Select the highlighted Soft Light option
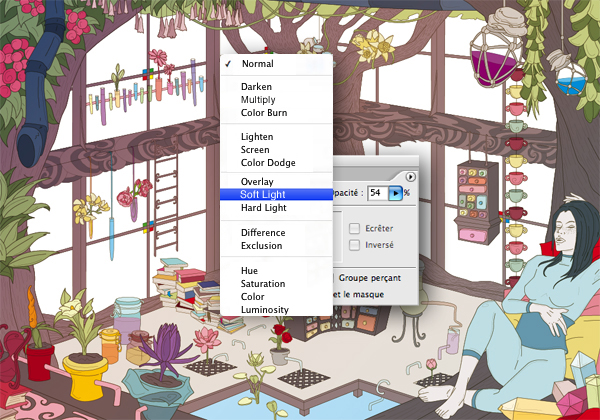The height and width of the screenshot is (420, 600). [276, 194]
